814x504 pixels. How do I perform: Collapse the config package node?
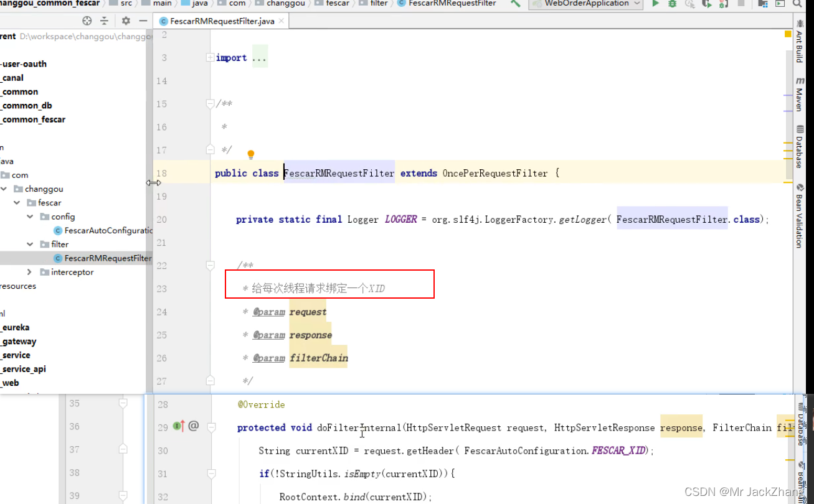pos(30,217)
